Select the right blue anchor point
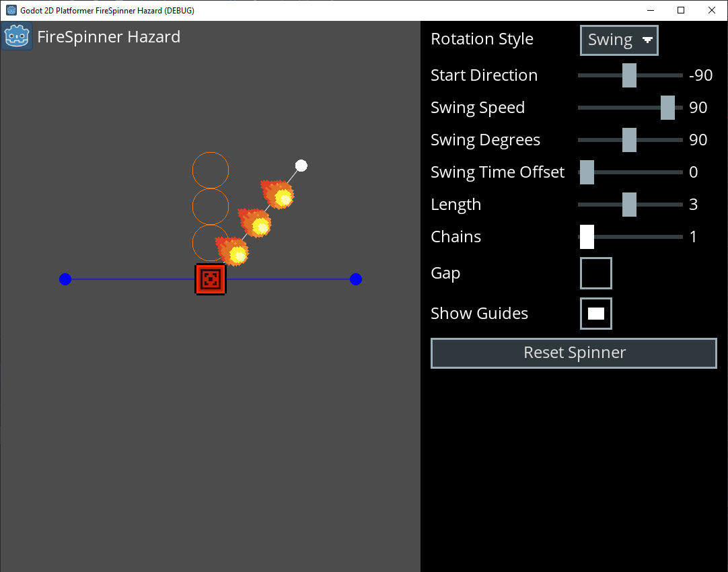The width and height of the screenshot is (728, 572). point(355,279)
